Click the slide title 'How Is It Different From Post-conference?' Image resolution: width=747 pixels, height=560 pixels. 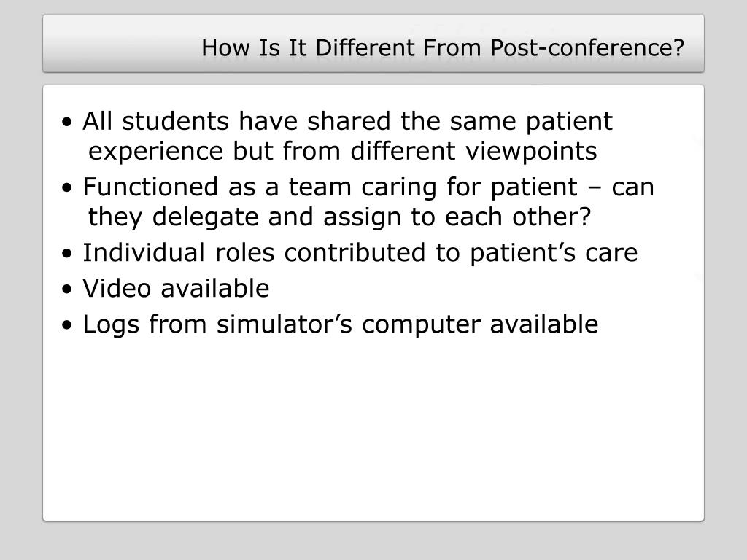tap(443, 47)
